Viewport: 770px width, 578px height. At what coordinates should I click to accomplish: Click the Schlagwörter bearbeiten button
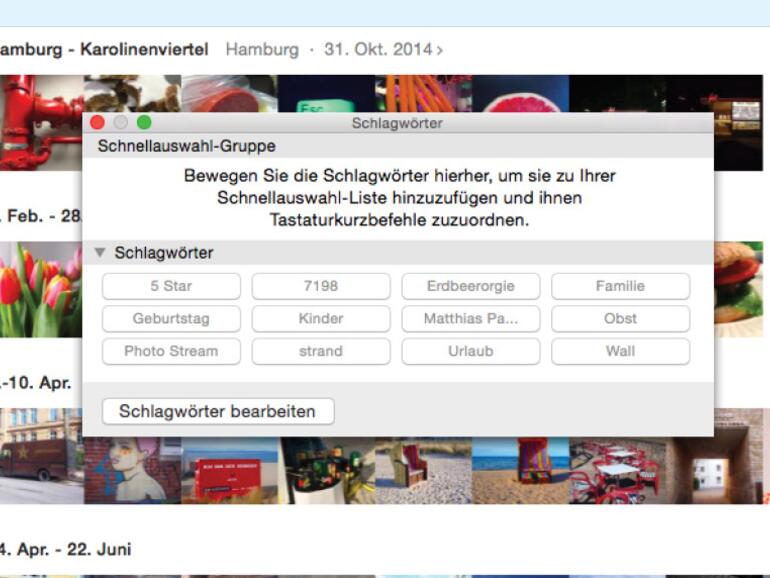point(218,411)
